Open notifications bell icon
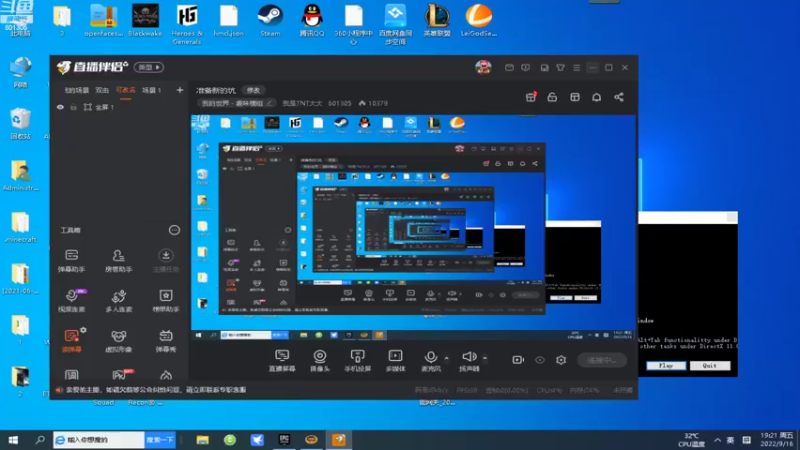This screenshot has height=450, width=800. pos(596,97)
